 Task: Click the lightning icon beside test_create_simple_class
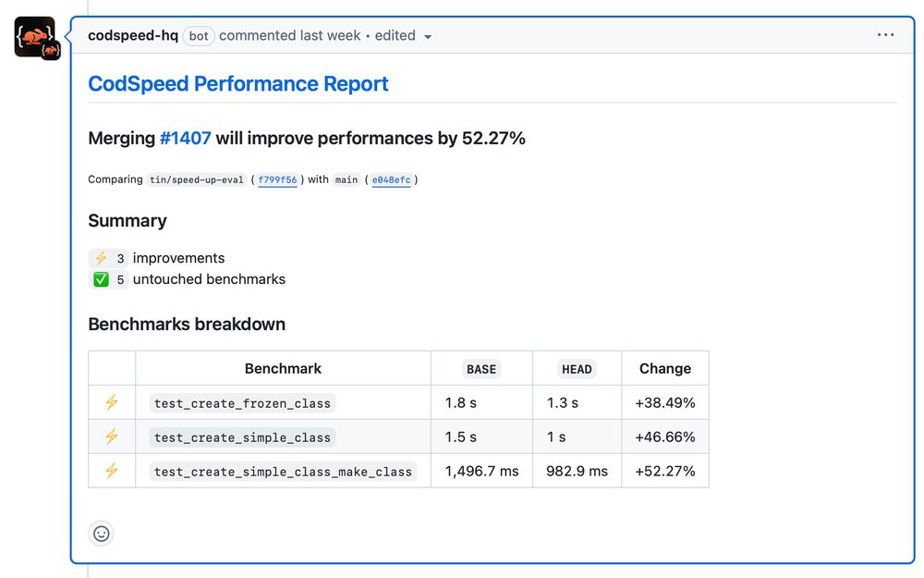(x=112, y=437)
